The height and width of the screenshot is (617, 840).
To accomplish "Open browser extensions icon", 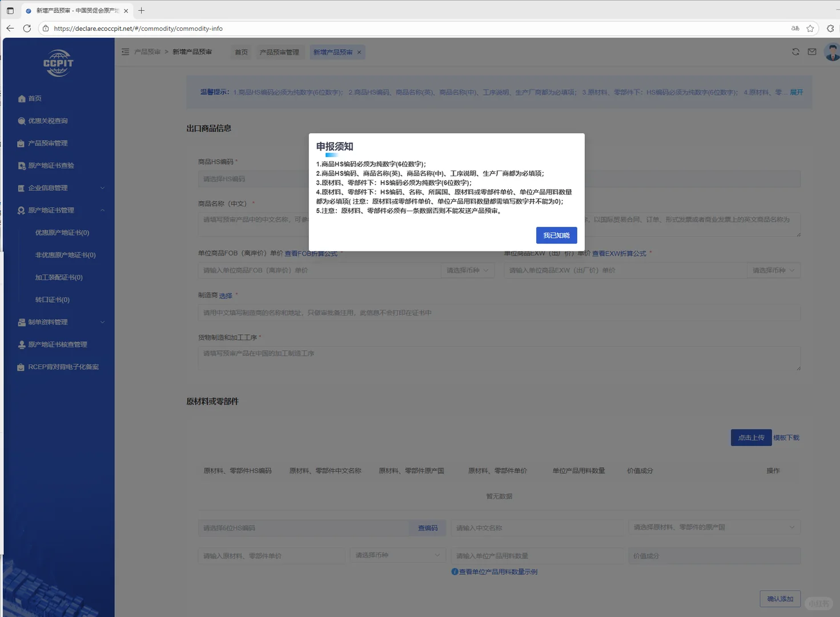I will click(x=830, y=28).
